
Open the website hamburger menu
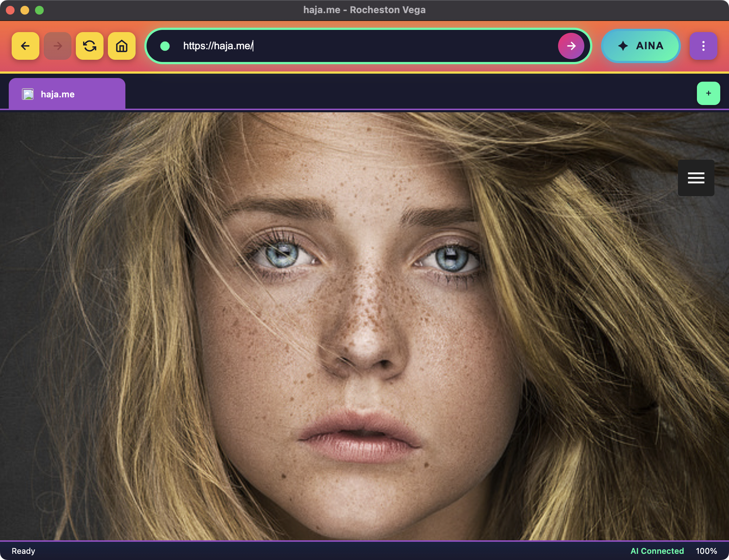click(x=696, y=178)
